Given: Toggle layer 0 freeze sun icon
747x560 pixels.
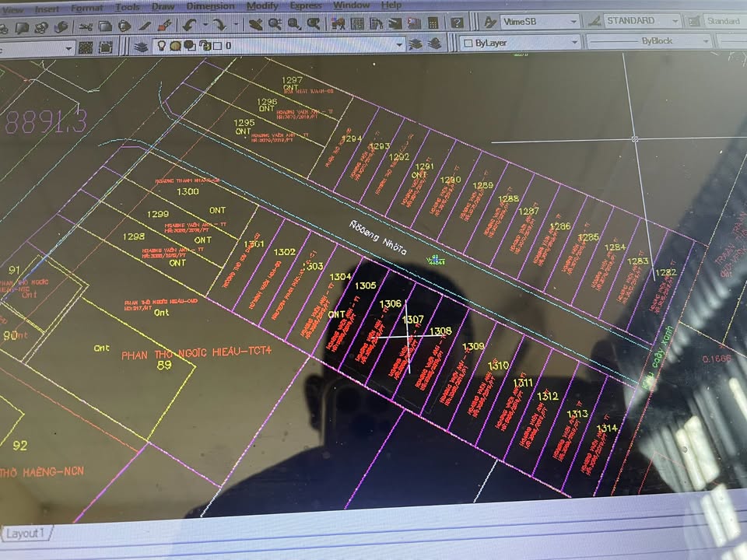Looking at the screenshot, I should click(x=176, y=47).
